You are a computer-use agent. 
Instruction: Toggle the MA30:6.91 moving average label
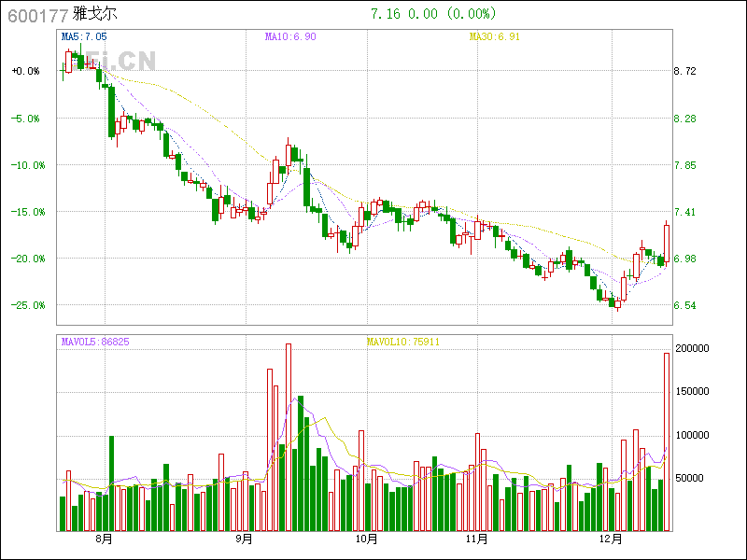coord(493,36)
